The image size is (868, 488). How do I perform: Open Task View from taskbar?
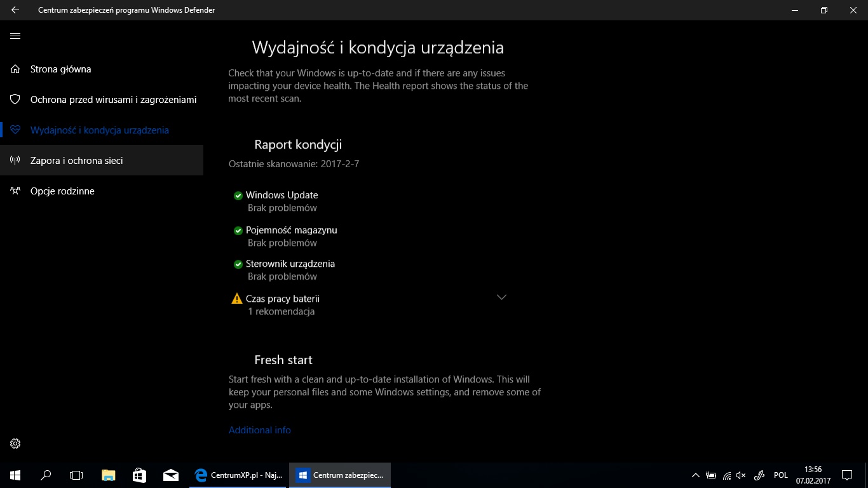pyautogui.click(x=76, y=475)
